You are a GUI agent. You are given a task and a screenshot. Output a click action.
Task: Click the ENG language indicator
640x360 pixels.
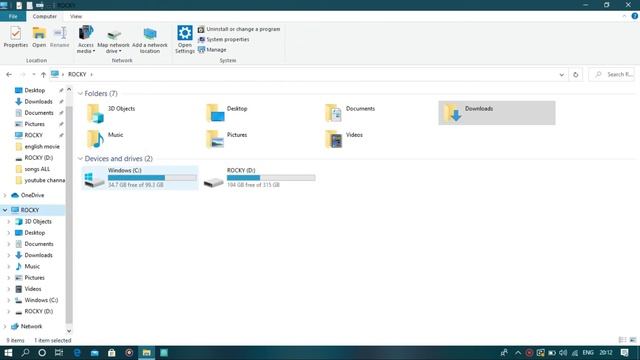588,353
